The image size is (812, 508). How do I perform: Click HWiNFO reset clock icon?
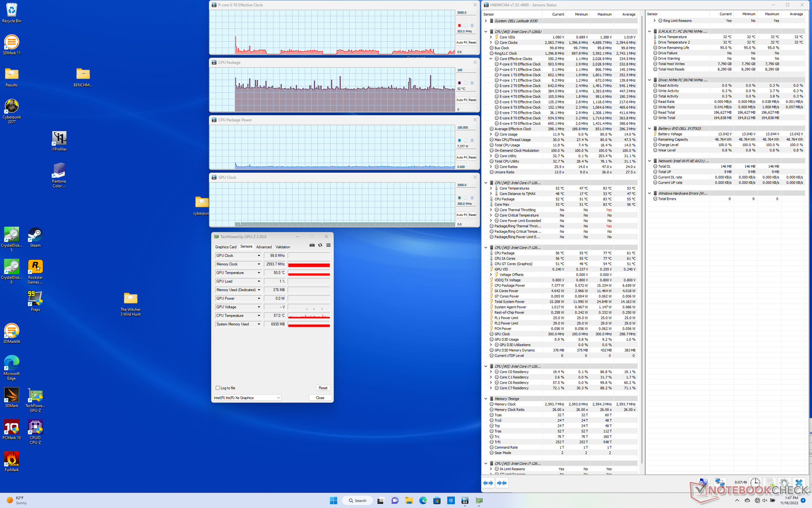click(755, 483)
